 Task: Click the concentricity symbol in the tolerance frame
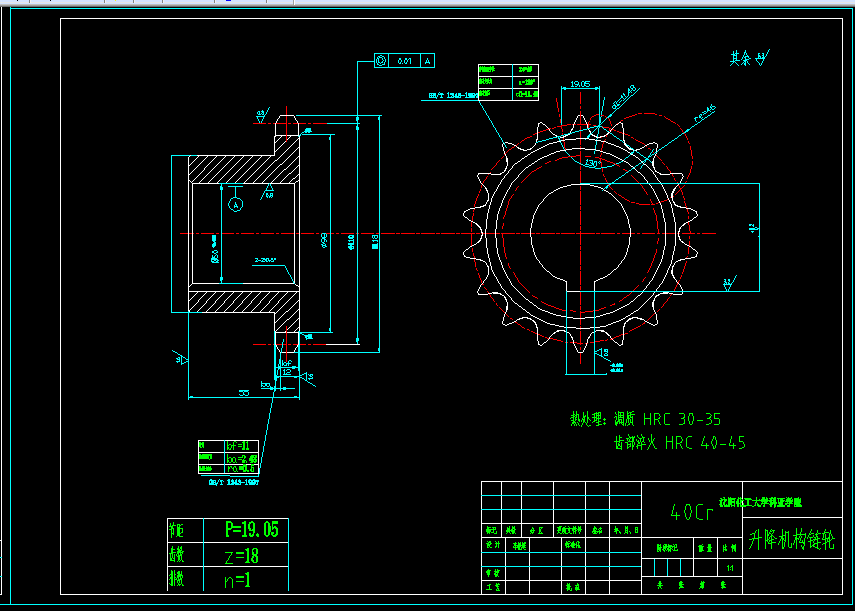381,61
